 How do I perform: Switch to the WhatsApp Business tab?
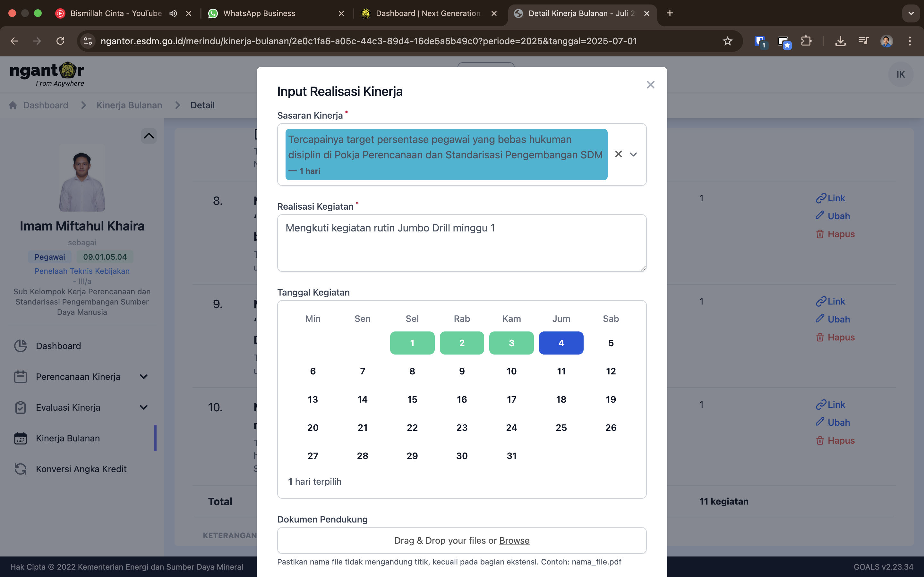pyautogui.click(x=259, y=13)
